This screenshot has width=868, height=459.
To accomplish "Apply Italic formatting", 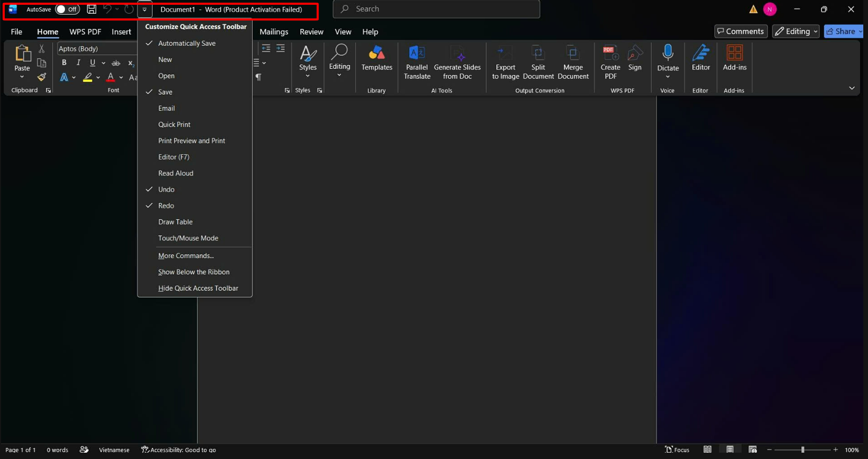I will tap(78, 63).
